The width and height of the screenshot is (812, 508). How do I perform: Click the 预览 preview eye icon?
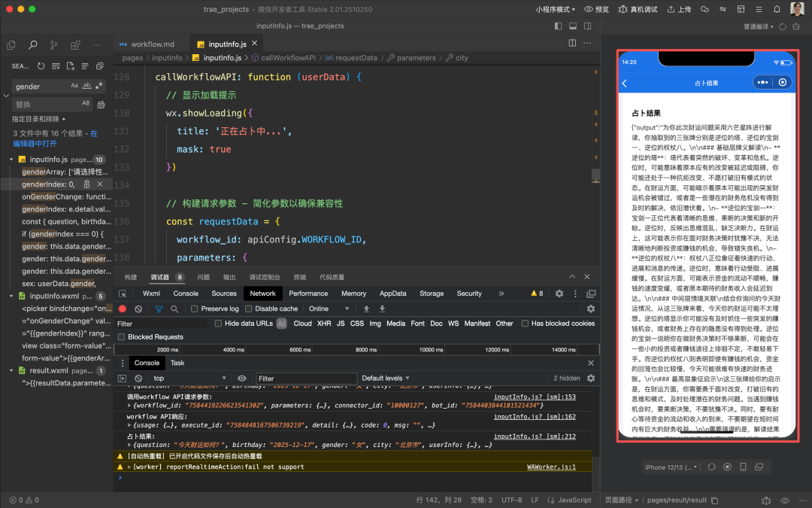click(590, 9)
